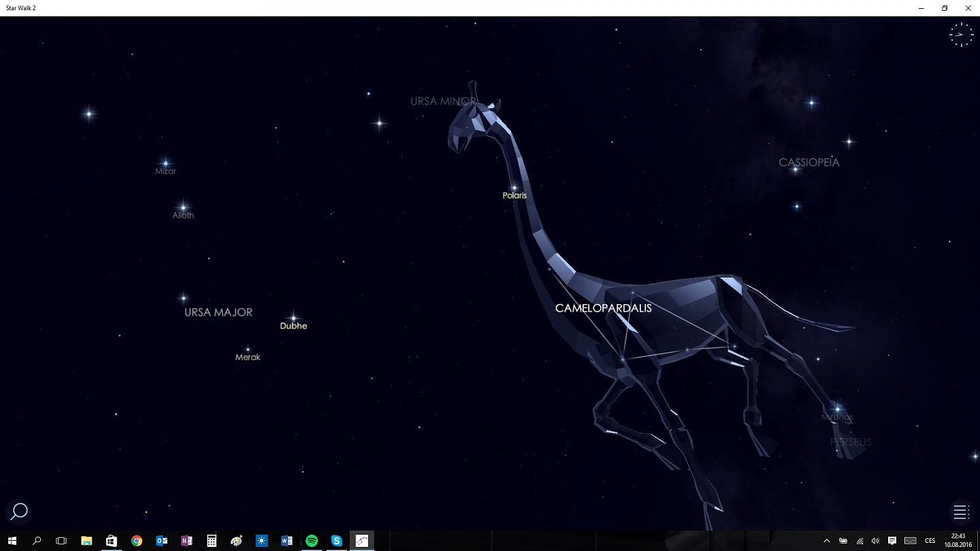
Task: Open the Star Walk hamburger menu
Action: click(x=961, y=512)
